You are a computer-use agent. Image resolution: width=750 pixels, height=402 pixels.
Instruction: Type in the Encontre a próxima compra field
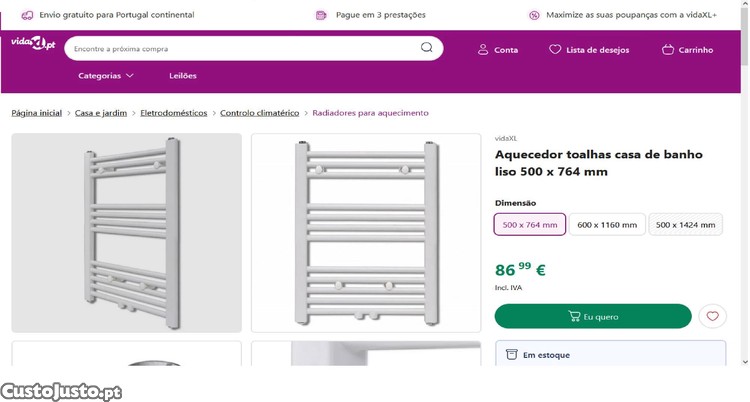coord(240,48)
